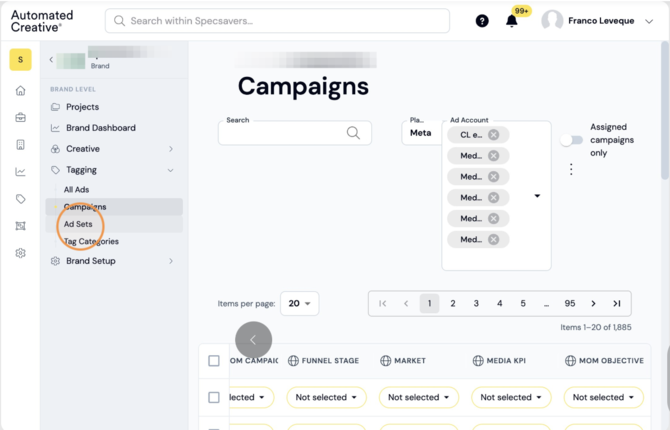Open the briefcase icon in left rail
670x430 pixels.
pos(21,118)
